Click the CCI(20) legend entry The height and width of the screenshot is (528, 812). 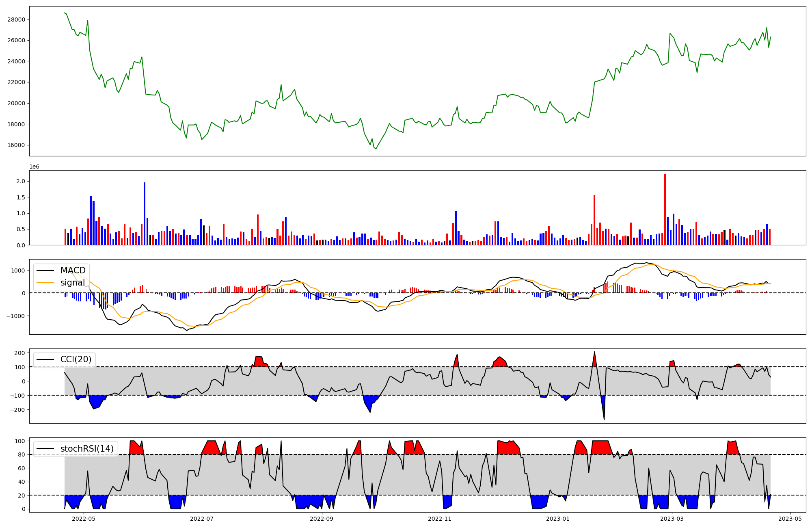(76, 359)
